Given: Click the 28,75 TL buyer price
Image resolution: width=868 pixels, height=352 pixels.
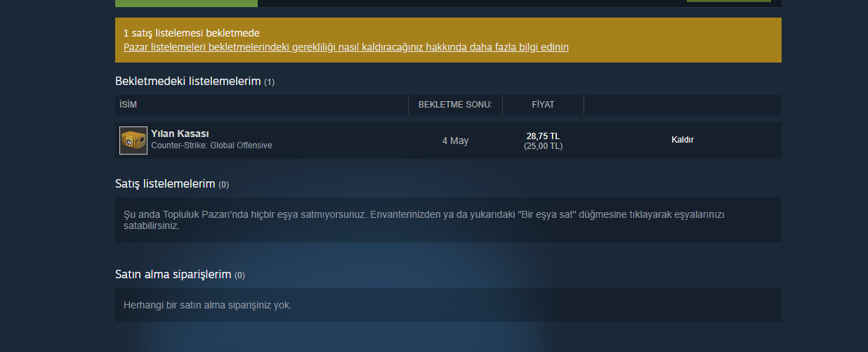Looking at the screenshot, I should click(x=543, y=136).
